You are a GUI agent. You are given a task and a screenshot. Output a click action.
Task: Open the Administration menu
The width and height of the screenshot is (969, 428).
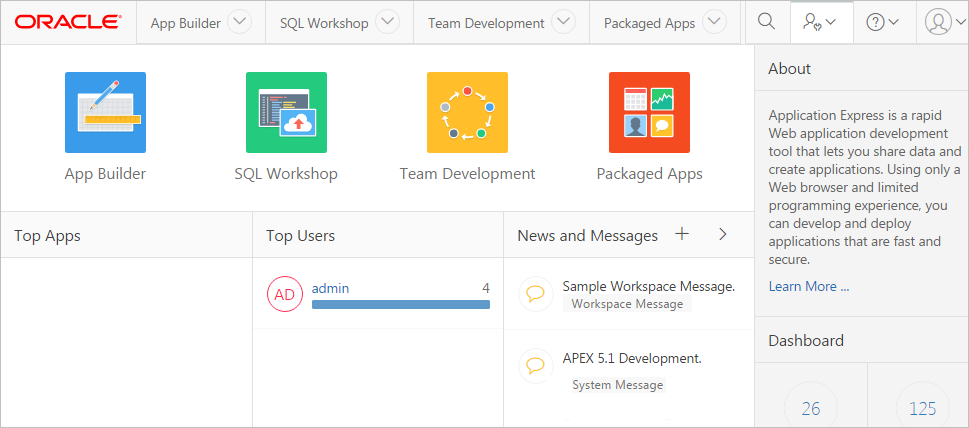tap(820, 22)
